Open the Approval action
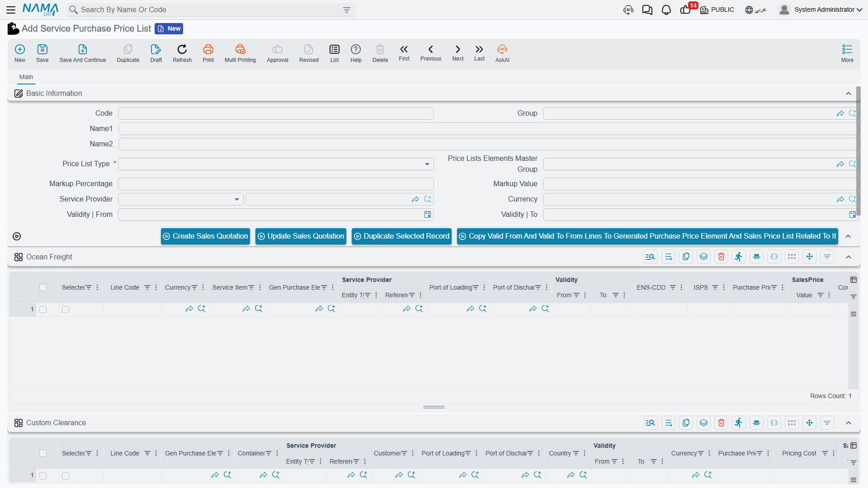This screenshot has width=868, height=488. tap(278, 53)
